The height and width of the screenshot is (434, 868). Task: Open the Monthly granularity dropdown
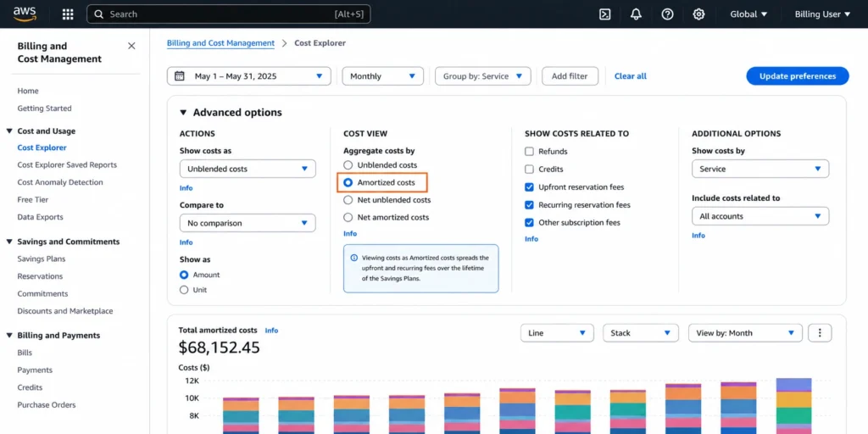pos(382,76)
